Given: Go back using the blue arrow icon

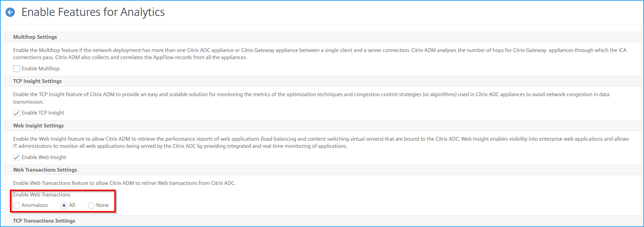Looking at the screenshot, I should click(10, 12).
